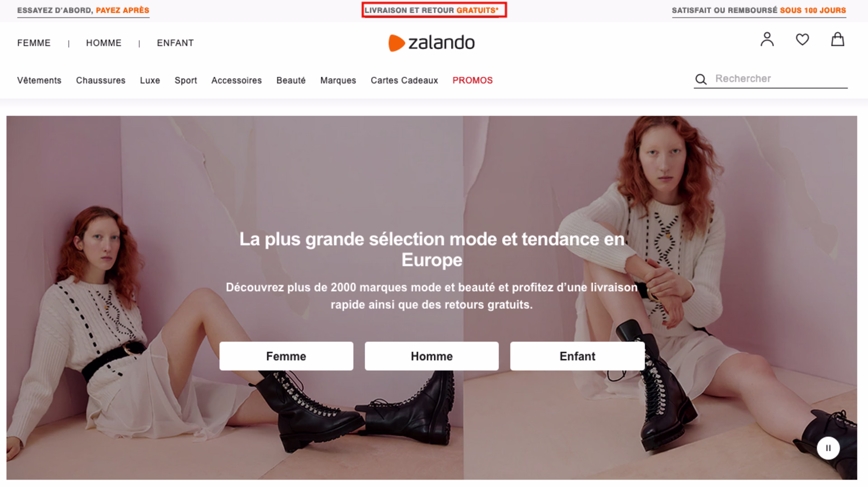Open the Chaussures category menu

pyautogui.click(x=100, y=80)
